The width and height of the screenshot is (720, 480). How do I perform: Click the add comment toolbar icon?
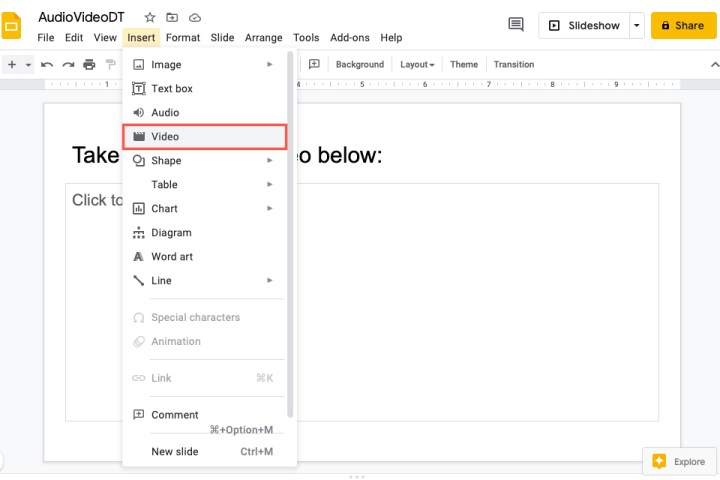pyautogui.click(x=314, y=64)
